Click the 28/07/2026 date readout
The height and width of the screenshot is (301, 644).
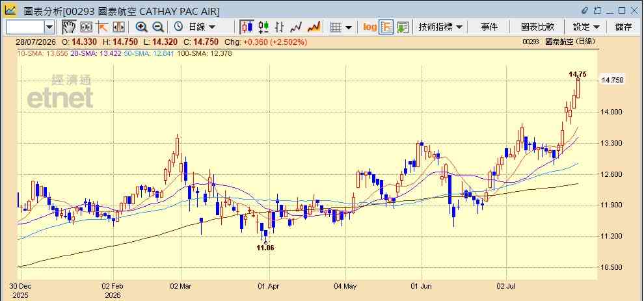point(34,42)
